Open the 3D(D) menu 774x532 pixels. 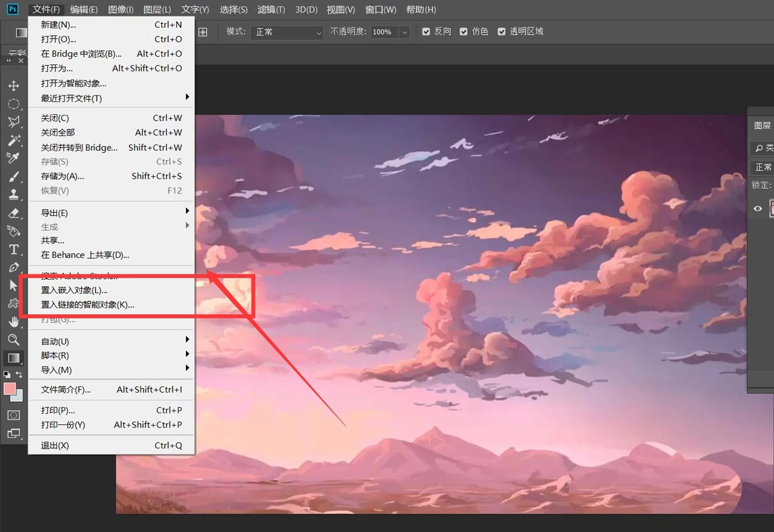[x=306, y=10]
